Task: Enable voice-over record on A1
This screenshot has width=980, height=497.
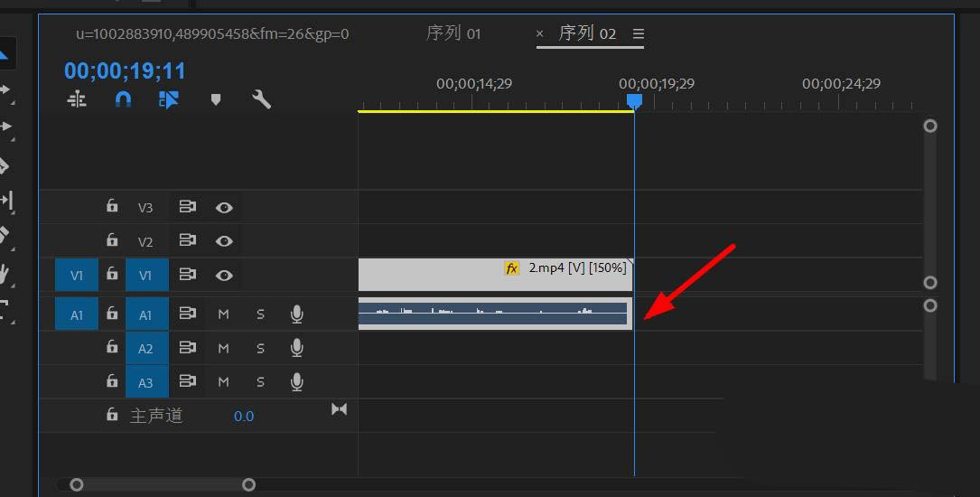Action: click(297, 314)
